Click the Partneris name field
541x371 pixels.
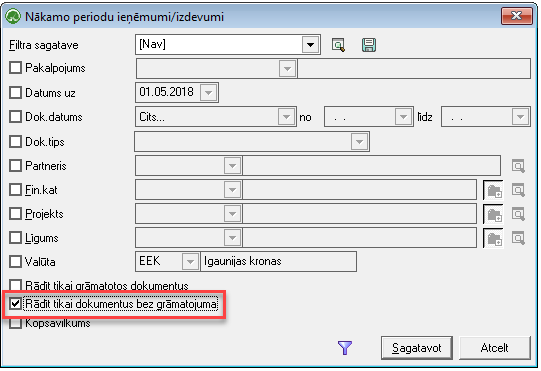pos(372,166)
